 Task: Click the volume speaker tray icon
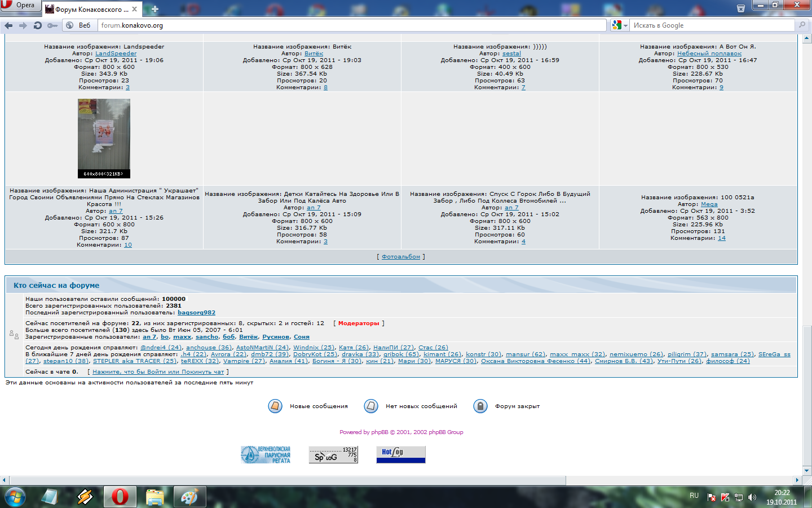[752, 497]
